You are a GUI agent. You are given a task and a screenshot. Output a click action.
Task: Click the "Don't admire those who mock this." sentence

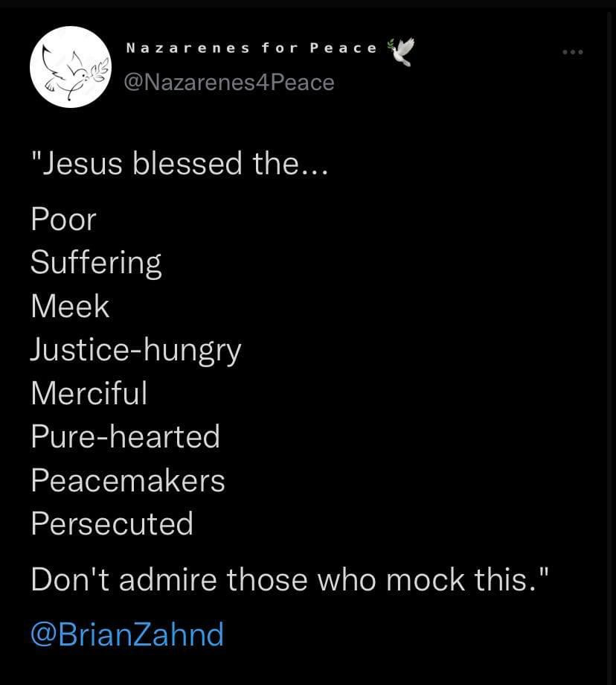point(290,579)
